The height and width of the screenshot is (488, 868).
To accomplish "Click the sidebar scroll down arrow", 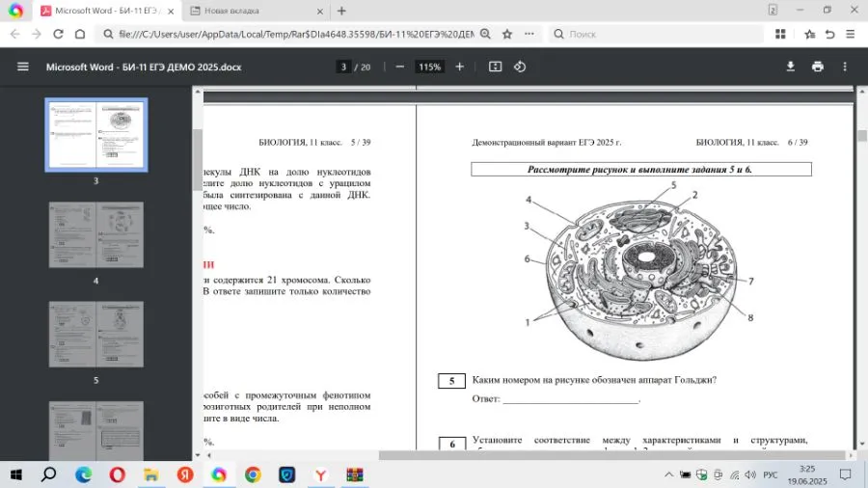I will pos(198,455).
